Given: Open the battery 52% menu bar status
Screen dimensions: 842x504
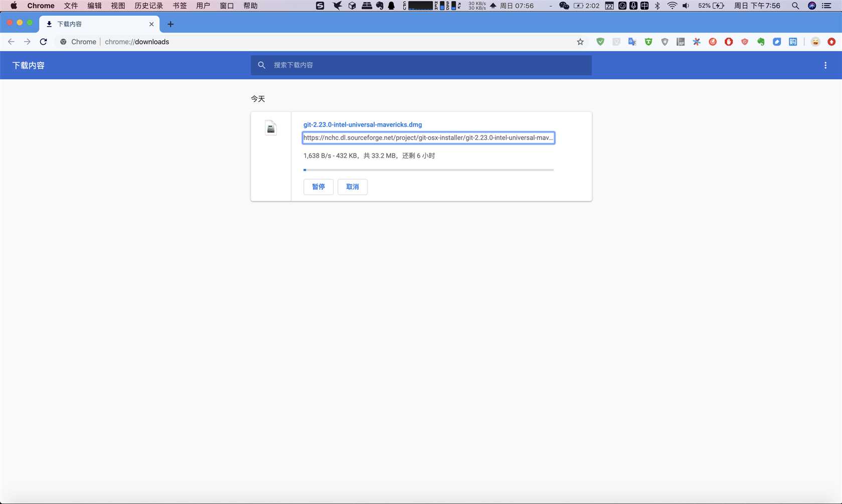Looking at the screenshot, I should point(711,6).
